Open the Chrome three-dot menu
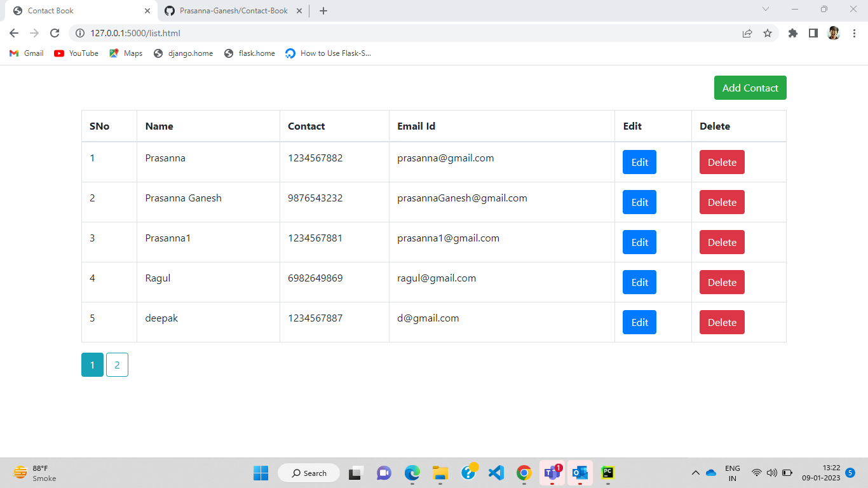This screenshot has width=868, height=488. pyautogui.click(x=854, y=33)
